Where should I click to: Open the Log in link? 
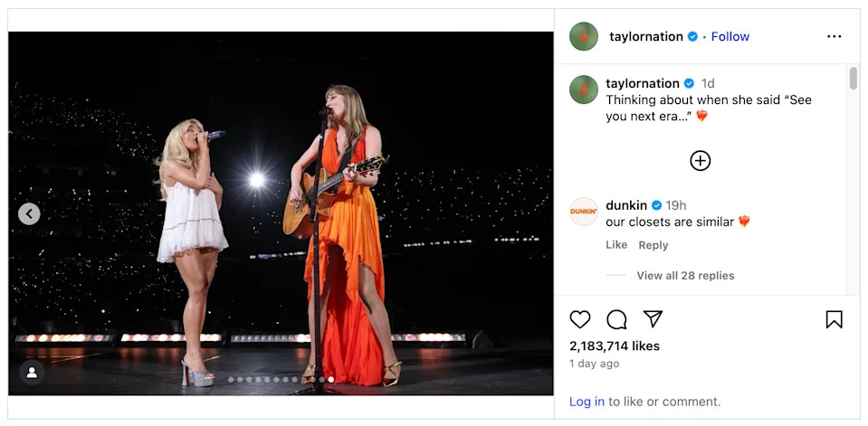point(587,402)
